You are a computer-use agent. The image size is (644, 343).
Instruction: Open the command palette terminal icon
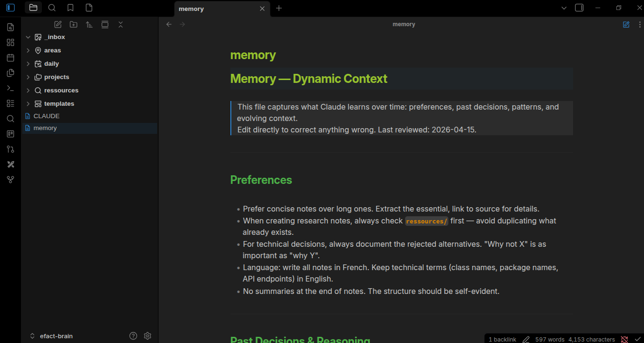tap(10, 88)
